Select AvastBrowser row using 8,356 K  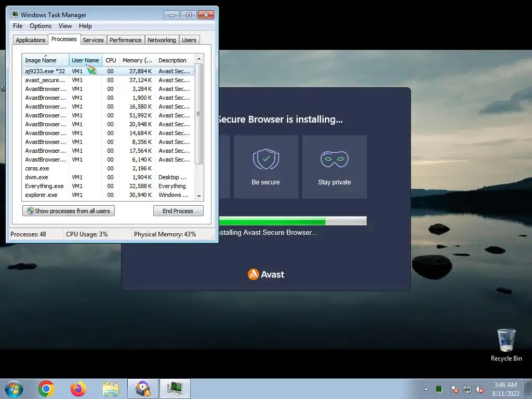point(108,142)
